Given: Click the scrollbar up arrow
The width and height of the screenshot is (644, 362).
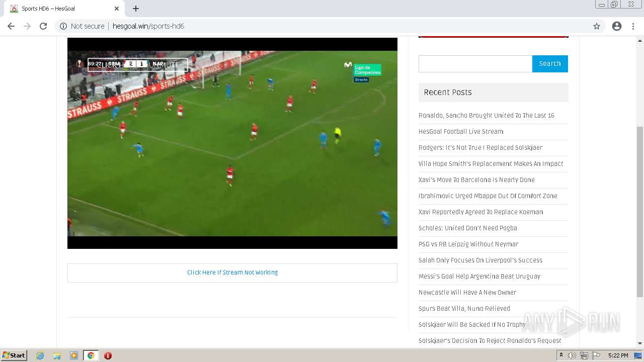Looking at the screenshot, I should click(640, 40).
